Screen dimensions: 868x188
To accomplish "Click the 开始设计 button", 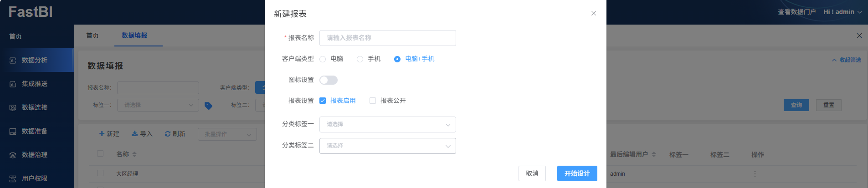I will (x=577, y=173).
